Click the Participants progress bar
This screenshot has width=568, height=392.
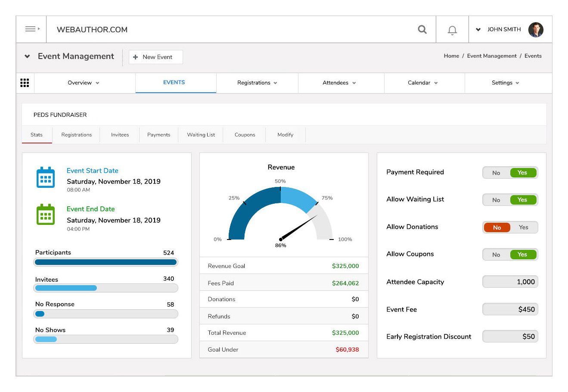(106, 262)
